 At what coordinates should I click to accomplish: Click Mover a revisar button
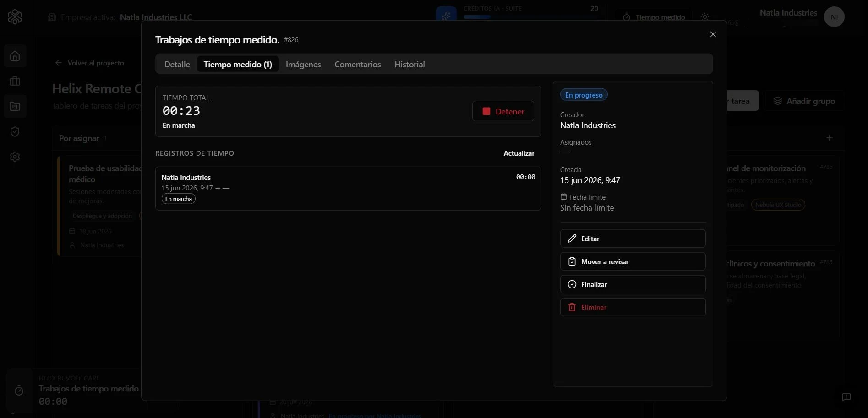(x=633, y=261)
